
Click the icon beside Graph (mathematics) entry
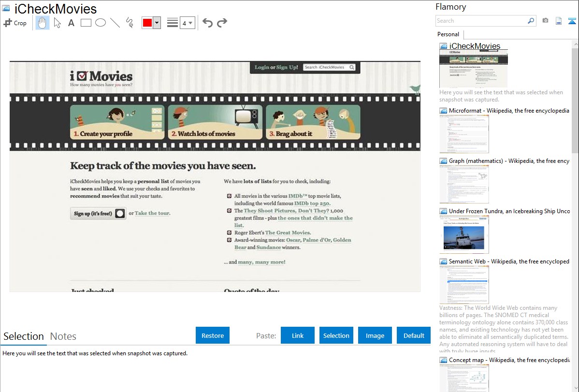[443, 161]
